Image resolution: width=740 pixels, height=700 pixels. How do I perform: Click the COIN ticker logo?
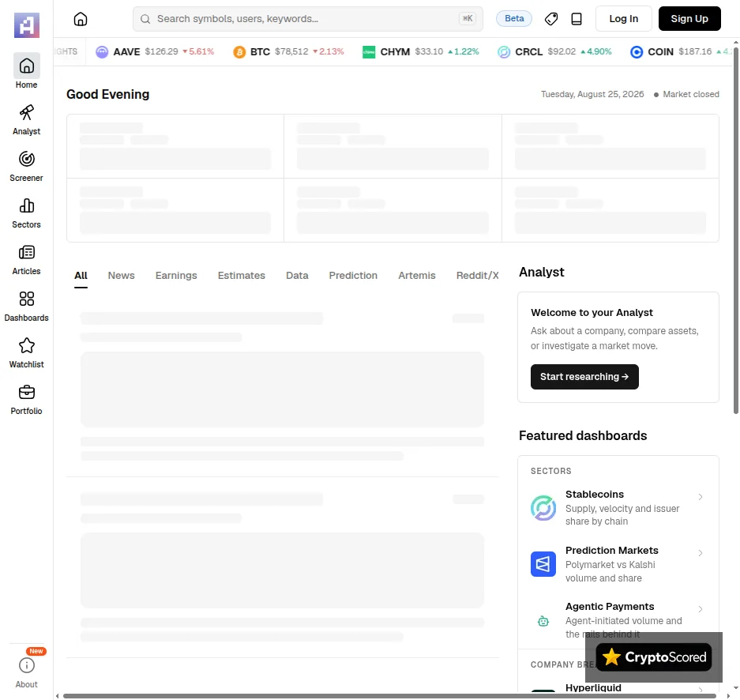(637, 52)
